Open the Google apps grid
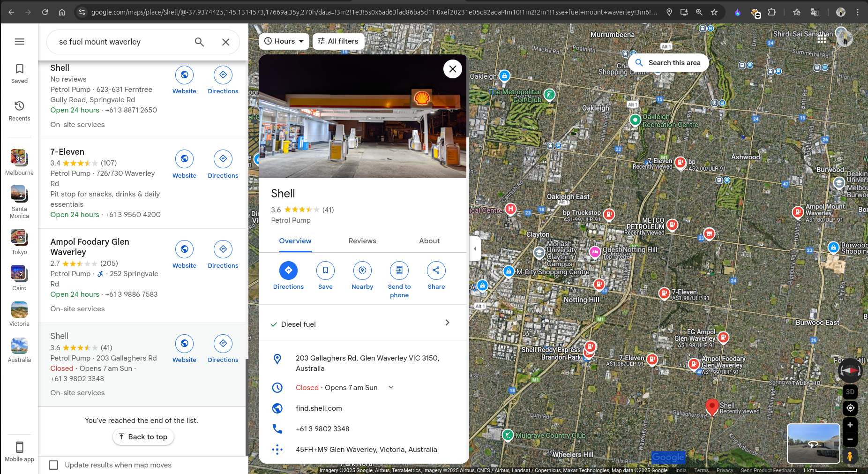The width and height of the screenshot is (868, 474). point(822,39)
